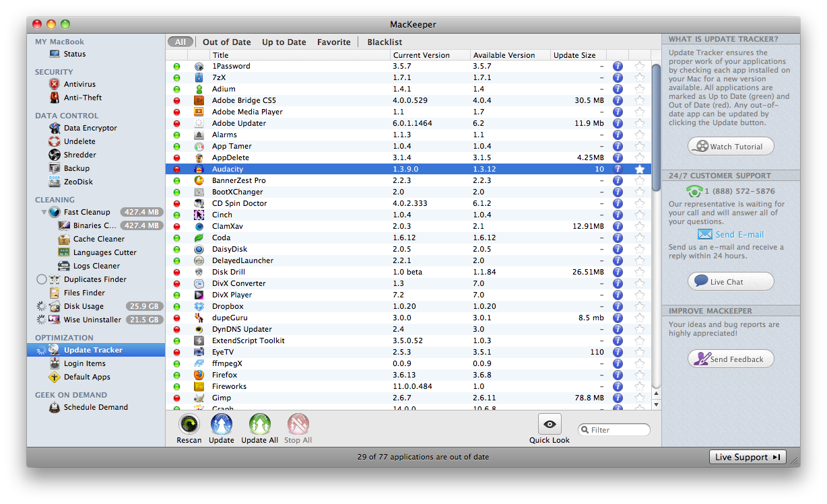Open info for Gimp row
Image resolution: width=827 pixels, height=504 pixels.
pyautogui.click(x=618, y=398)
